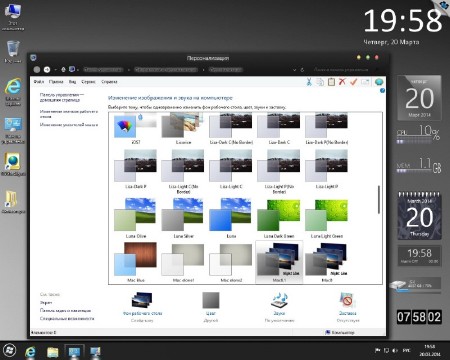Select the Mac Blue theme

pyautogui.click(x=136, y=262)
